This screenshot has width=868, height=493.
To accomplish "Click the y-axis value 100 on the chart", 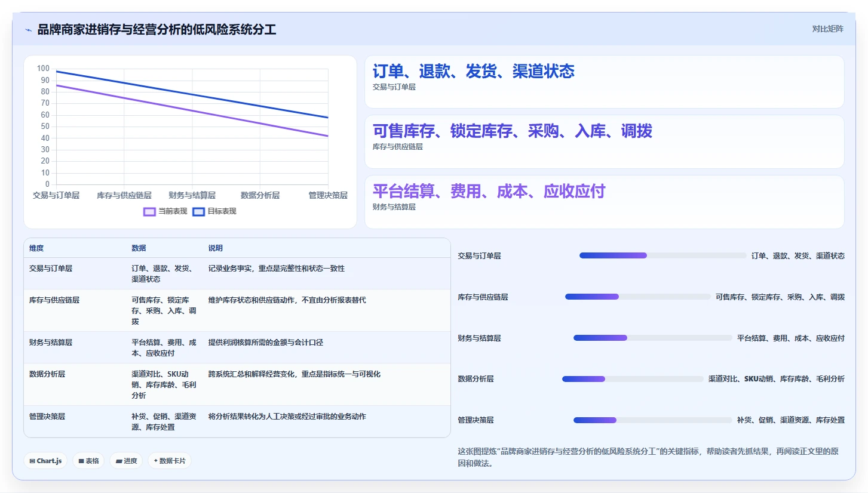I will tap(43, 69).
